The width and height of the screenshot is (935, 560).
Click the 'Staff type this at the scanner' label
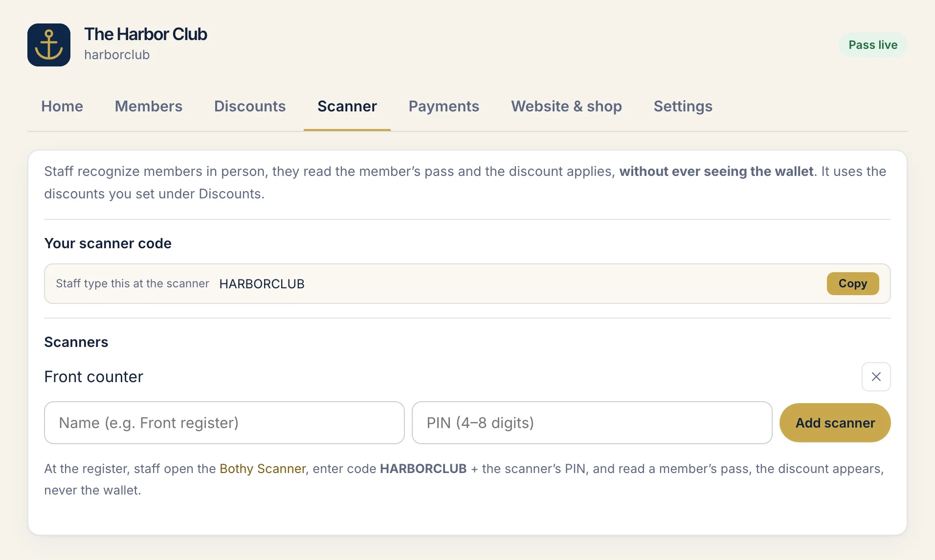click(x=133, y=283)
